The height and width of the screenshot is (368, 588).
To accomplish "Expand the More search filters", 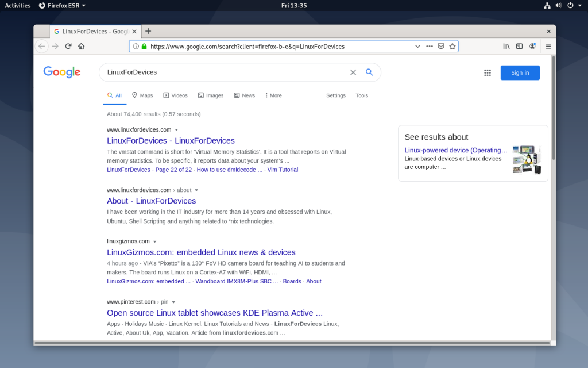I will click(273, 95).
